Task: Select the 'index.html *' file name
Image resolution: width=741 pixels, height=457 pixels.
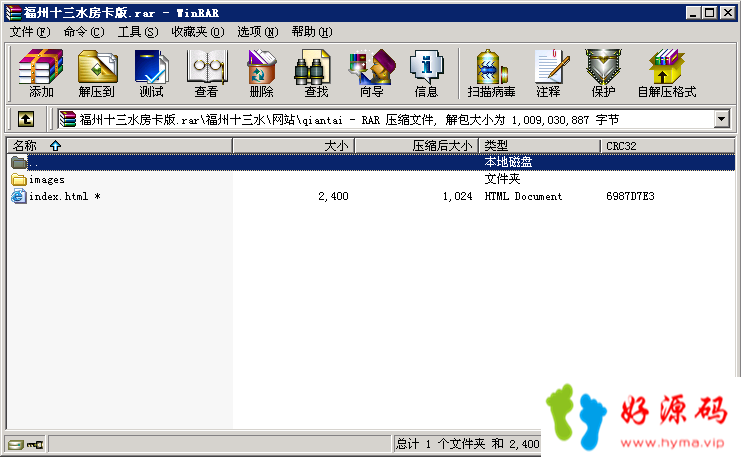Action: coord(65,196)
